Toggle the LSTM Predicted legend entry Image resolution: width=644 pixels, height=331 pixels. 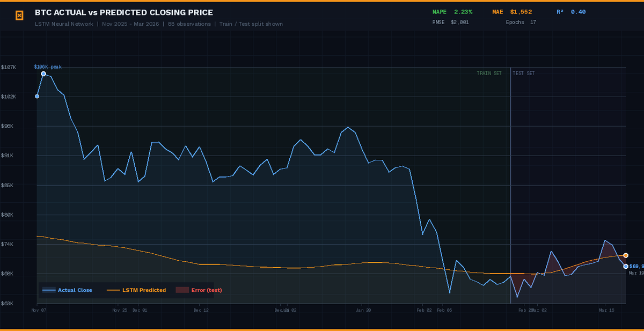136,290
